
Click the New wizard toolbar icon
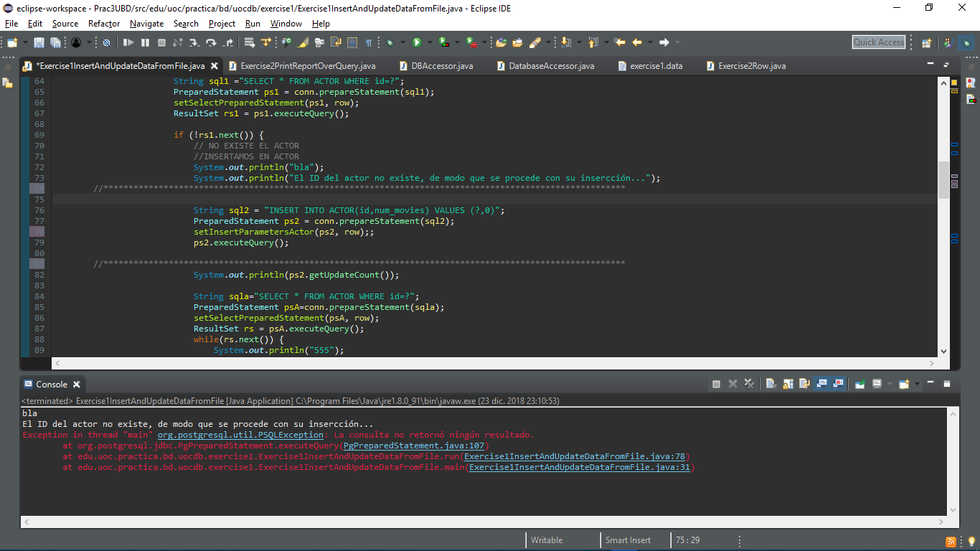coord(11,43)
